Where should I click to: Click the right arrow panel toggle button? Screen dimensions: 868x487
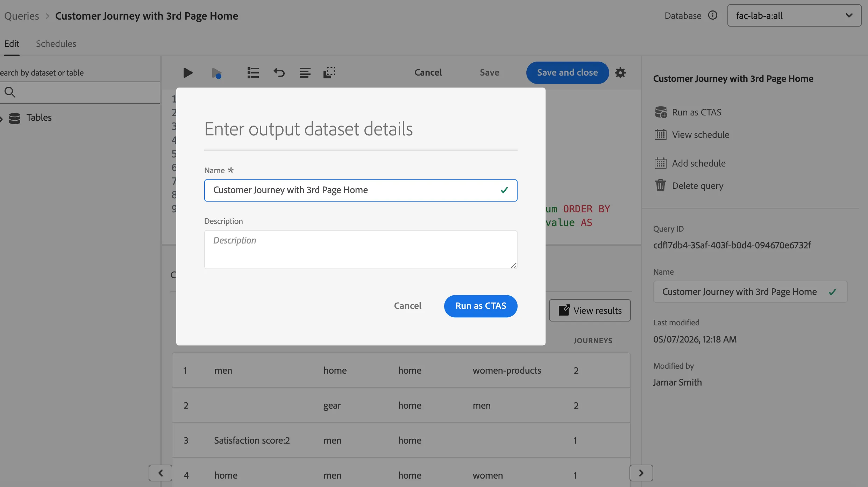point(641,473)
